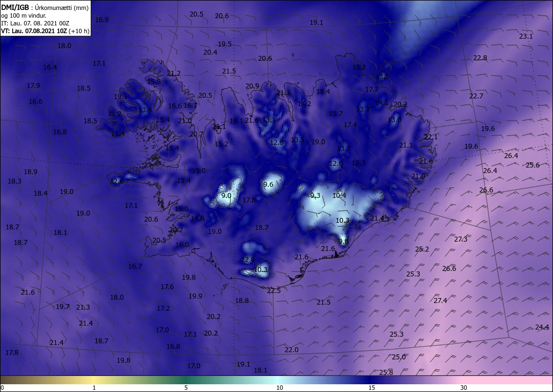Click the map value 25.8

[386, 372]
